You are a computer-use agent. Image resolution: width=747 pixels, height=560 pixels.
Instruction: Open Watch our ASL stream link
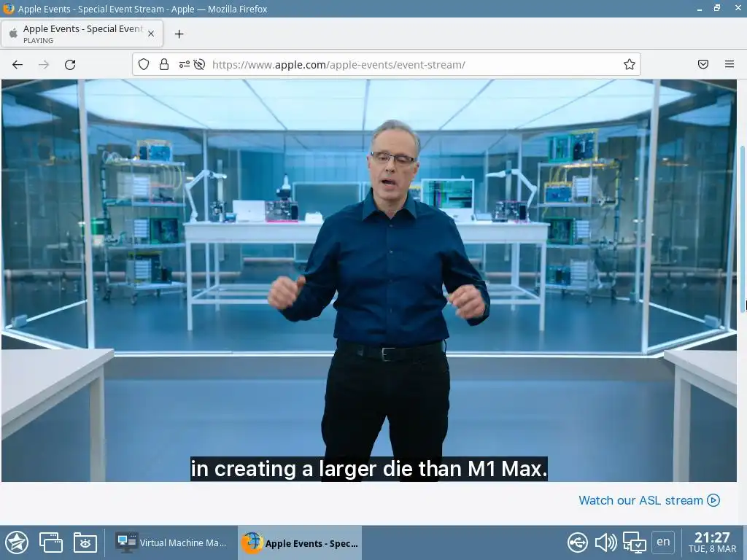coord(649,500)
